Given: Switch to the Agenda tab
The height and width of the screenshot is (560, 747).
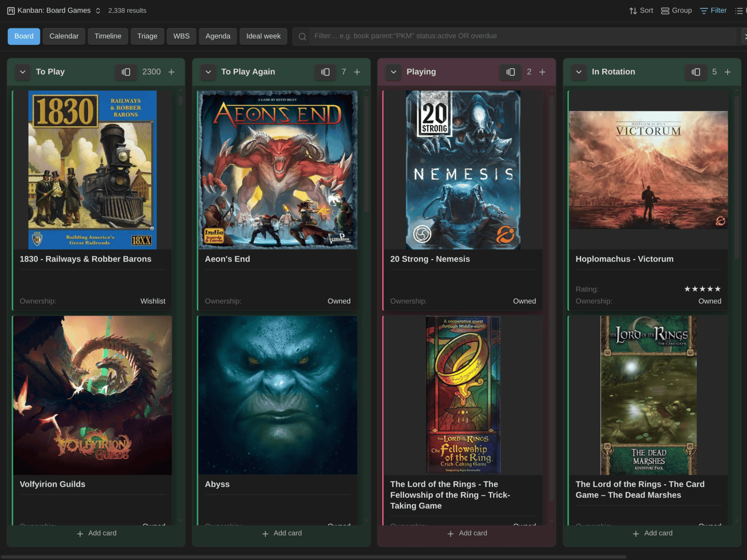Looking at the screenshot, I should coord(218,36).
